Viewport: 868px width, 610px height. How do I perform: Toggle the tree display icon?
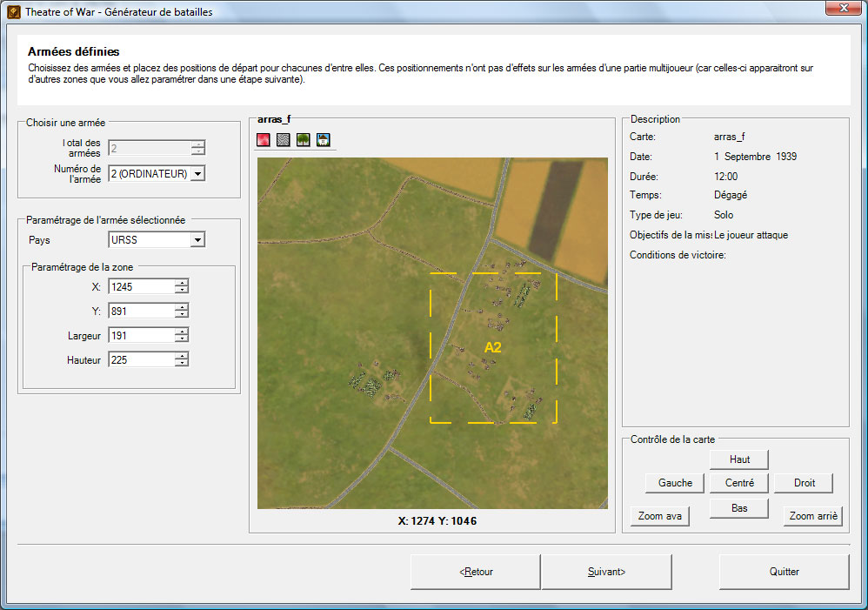(x=304, y=140)
